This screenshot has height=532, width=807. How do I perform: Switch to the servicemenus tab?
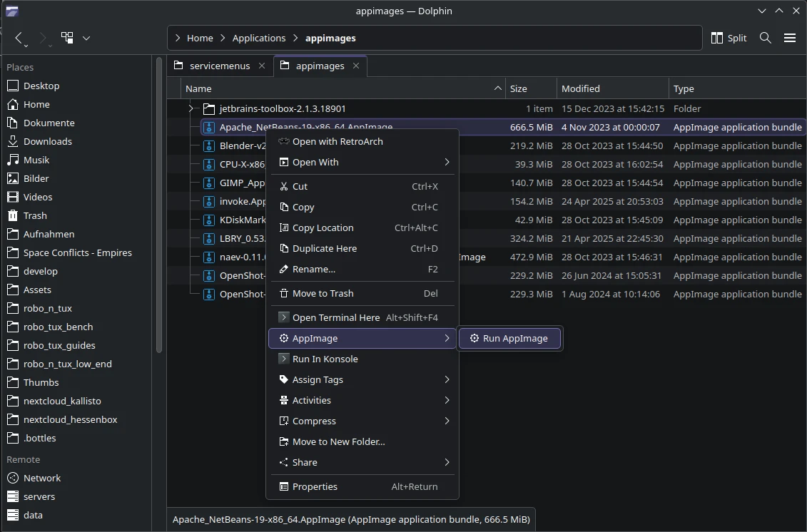point(219,65)
